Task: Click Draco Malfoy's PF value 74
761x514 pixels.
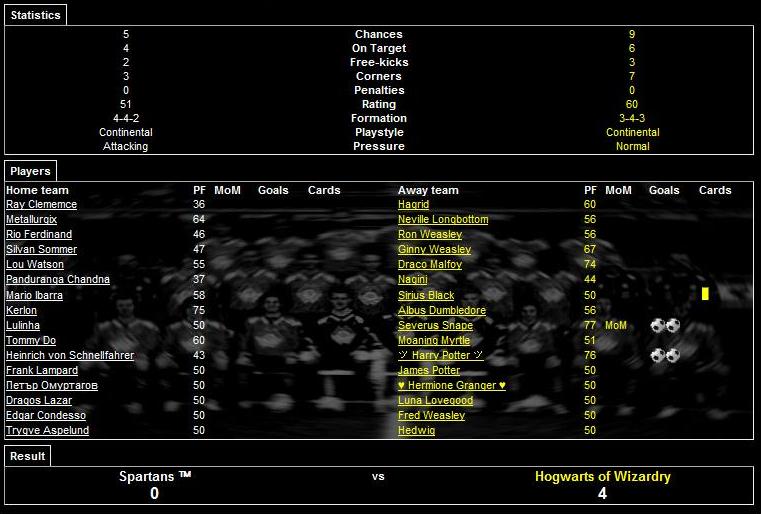Action: click(x=590, y=265)
